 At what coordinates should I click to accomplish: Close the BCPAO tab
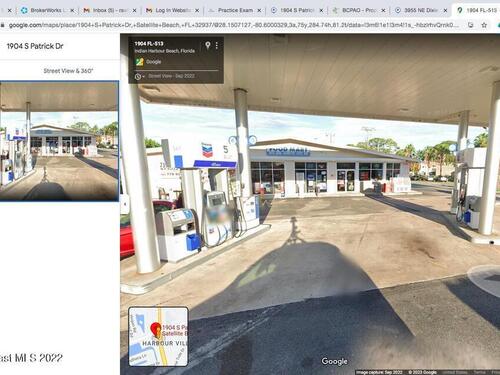click(383, 11)
